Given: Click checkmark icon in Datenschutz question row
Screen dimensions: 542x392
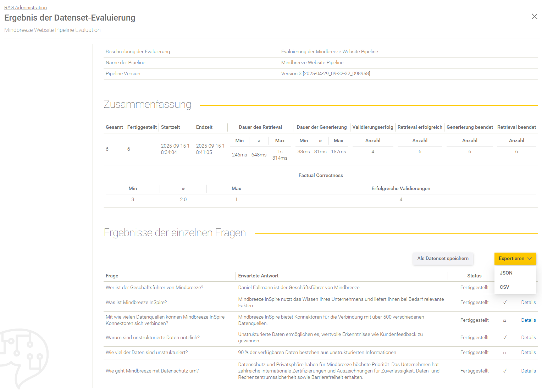Looking at the screenshot, I should tap(505, 371).
